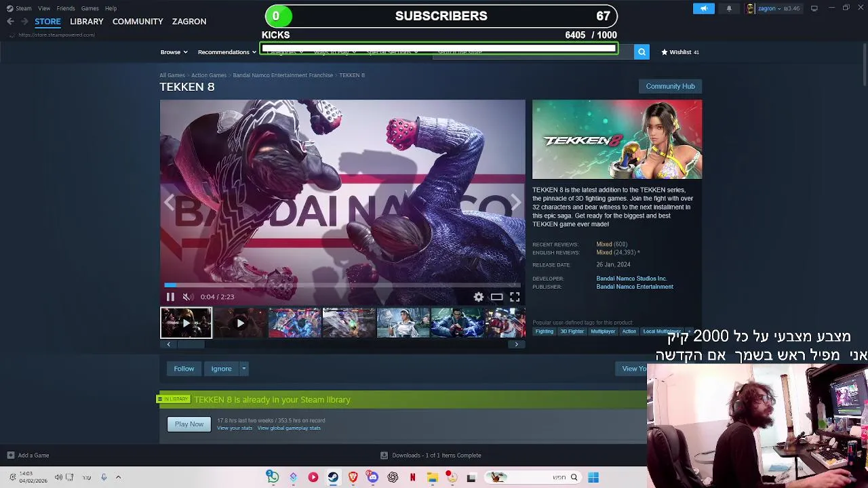The height and width of the screenshot is (488, 868).
Task: Open File Explorer in the taskbar
Action: tap(432, 477)
